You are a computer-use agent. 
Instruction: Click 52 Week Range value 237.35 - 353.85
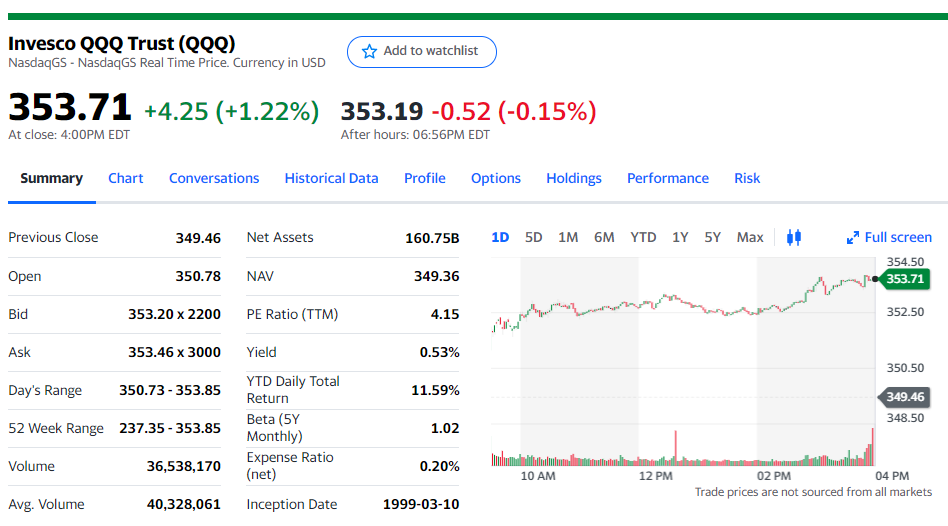[x=170, y=429]
